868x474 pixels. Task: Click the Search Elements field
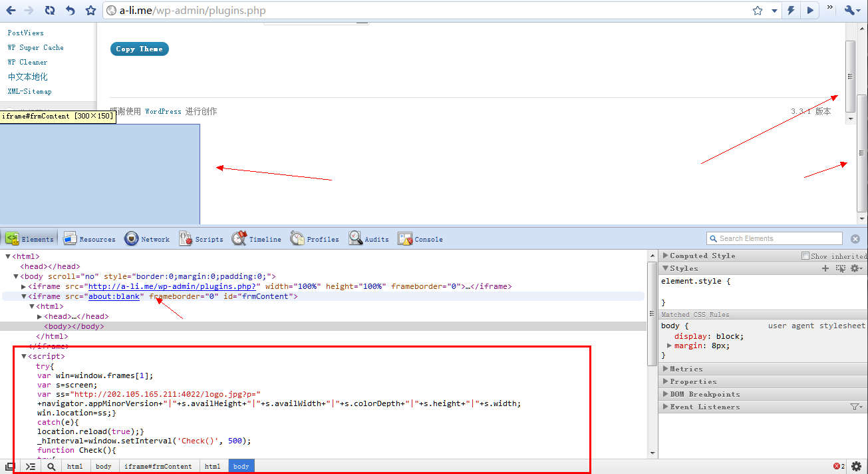[x=774, y=238]
